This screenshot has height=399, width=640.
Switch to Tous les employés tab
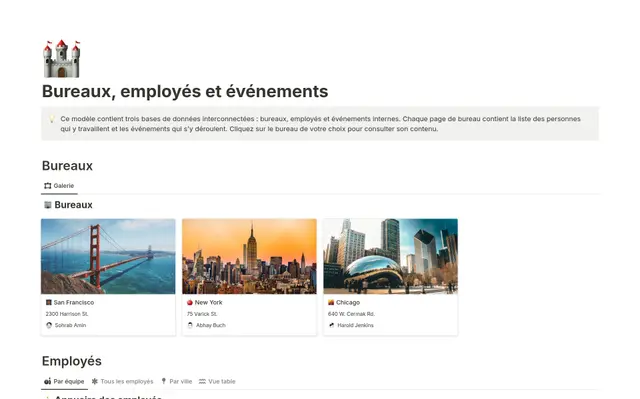coord(122,381)
